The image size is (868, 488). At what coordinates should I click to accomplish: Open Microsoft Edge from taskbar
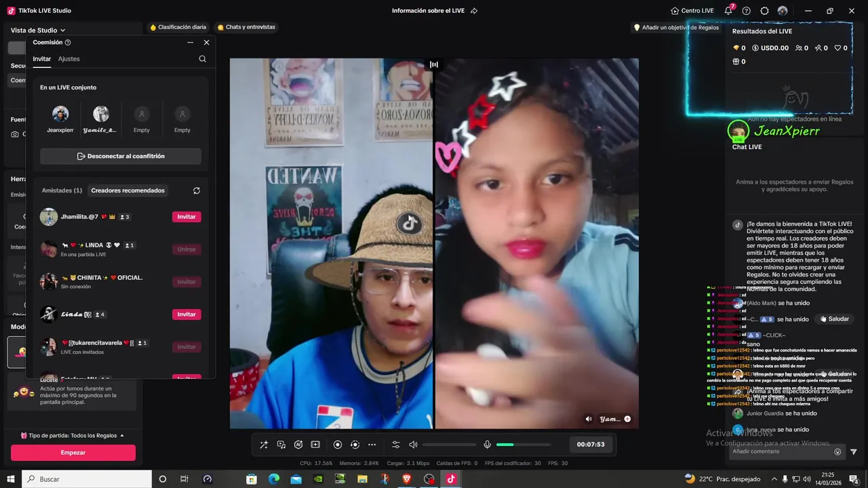click(274, 479)
